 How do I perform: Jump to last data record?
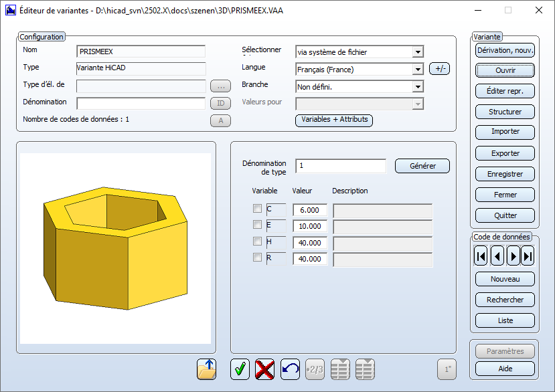tap(528, 256)
